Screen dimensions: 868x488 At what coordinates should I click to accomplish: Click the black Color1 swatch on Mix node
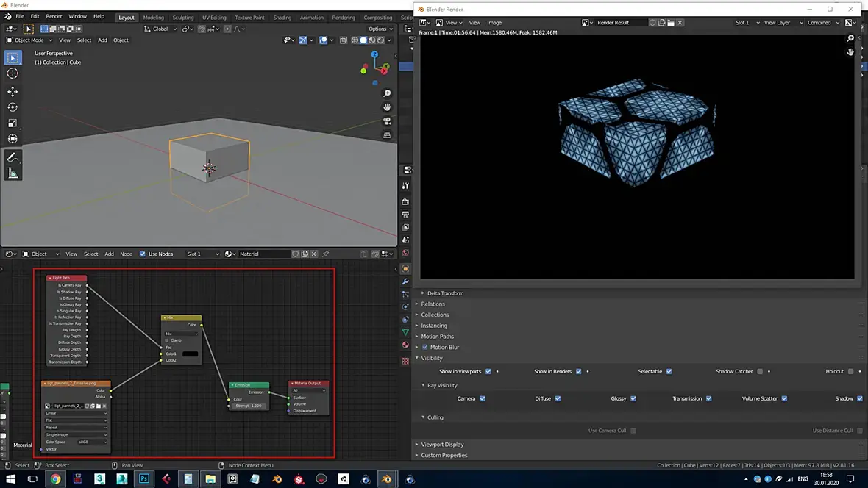coord(190,354)
